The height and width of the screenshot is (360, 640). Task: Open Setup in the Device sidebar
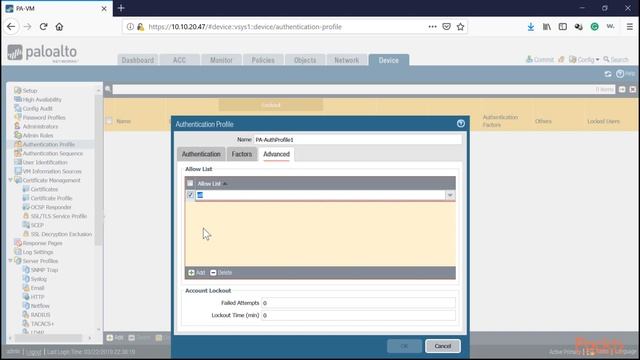[x=30, y=91]
